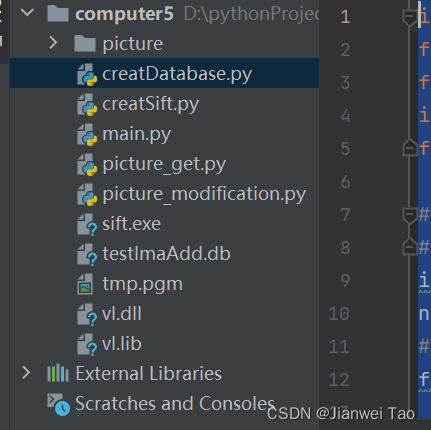This screenshot has width=431, height=430.
Task: Click line number 3 in the gutter
Action: [x=346, y=83]
